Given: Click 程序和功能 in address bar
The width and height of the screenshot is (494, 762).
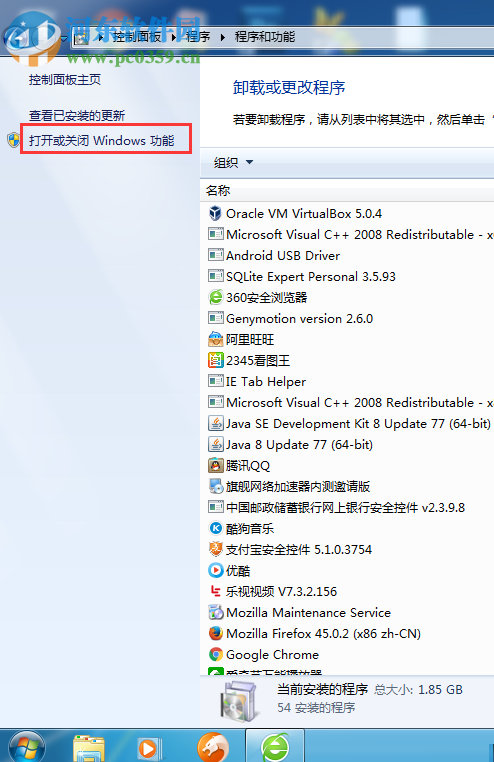Looking at the screenshot, I should click(x=265, y=37).
